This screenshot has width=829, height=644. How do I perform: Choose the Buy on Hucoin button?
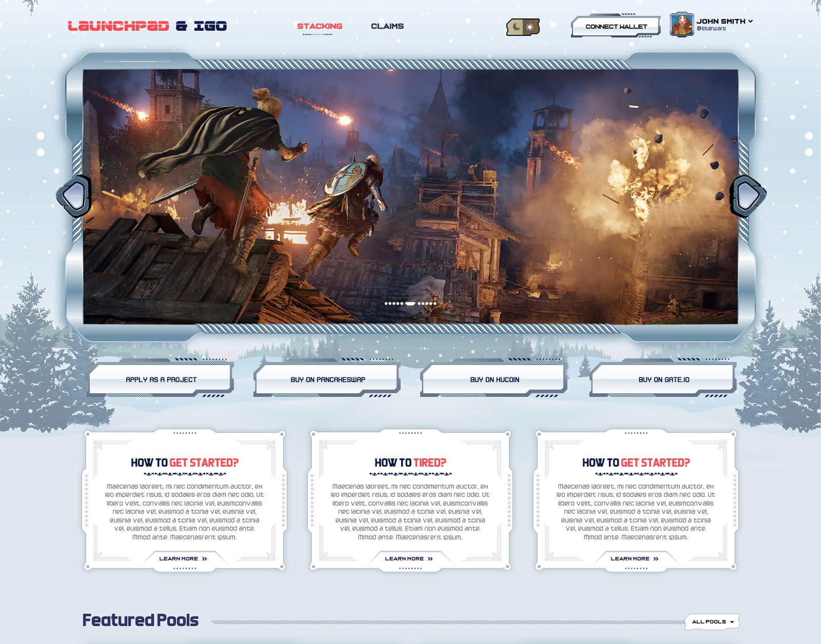[495, 380]
